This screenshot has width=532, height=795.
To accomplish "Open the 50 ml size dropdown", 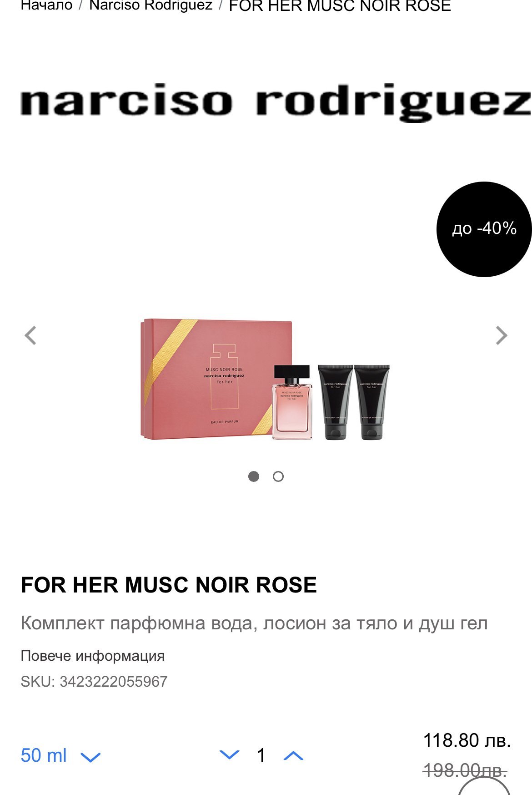I will pos(60,756).
